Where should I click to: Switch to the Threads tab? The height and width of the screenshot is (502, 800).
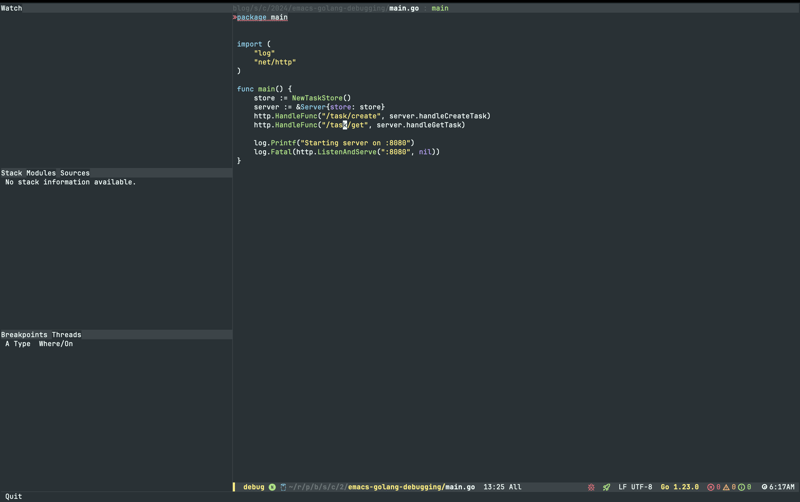tap(66, 335)
